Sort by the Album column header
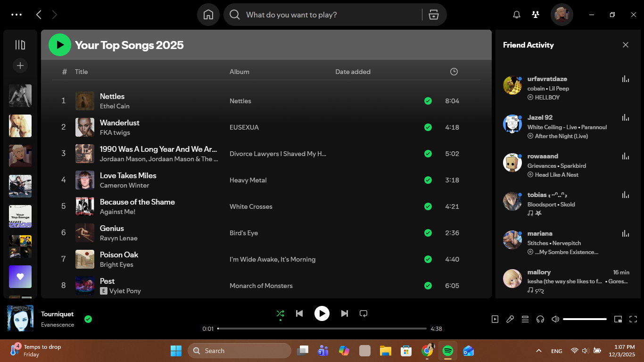 click(x=239, y=72)
